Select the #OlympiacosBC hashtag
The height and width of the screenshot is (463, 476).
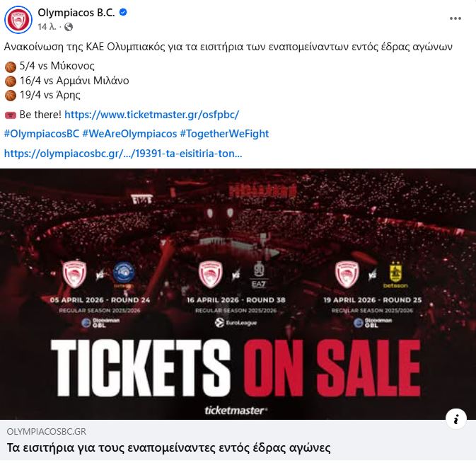click(x=42, y=134)
